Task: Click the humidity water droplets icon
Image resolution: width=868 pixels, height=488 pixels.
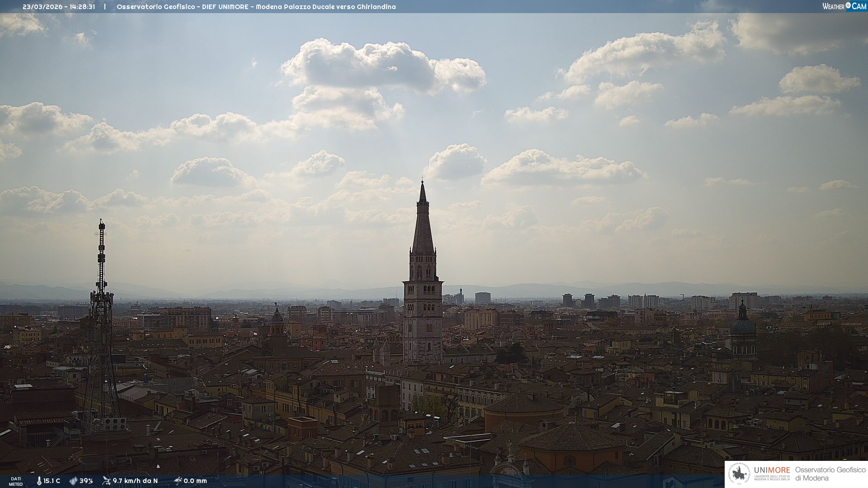Action: [x=73, y=481]
